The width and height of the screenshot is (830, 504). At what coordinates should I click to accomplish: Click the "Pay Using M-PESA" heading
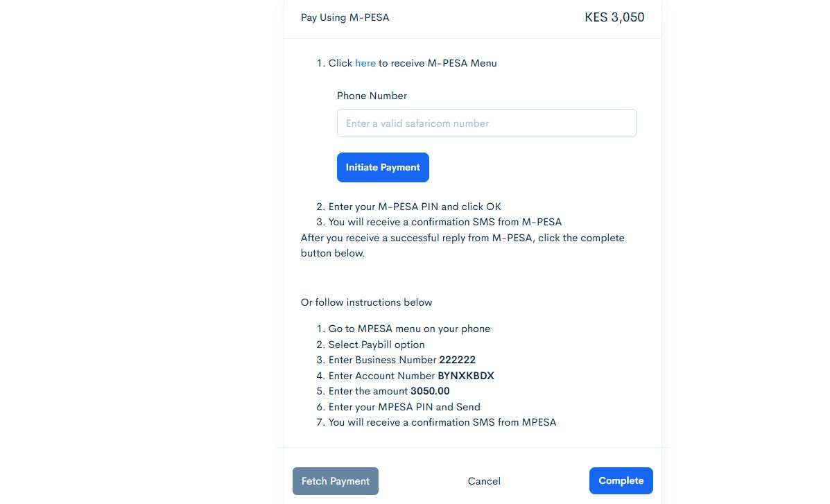click(x=345, y=17)
